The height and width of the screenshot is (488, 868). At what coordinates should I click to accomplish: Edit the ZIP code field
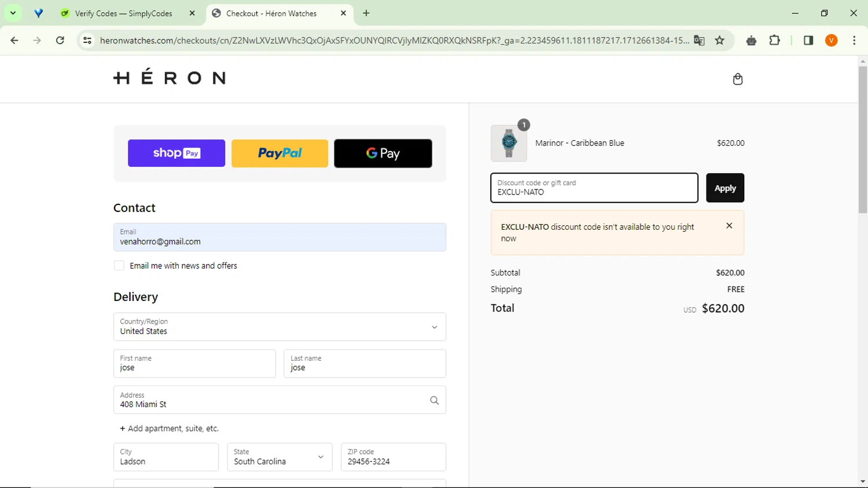click(x=393, y=457)
